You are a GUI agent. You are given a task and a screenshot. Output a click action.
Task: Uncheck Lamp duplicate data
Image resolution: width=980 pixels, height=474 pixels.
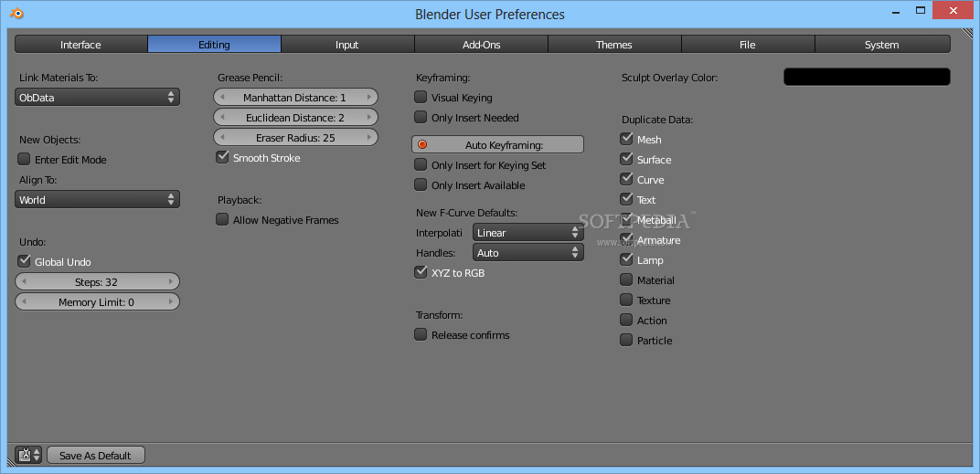pyautogui.click(x=626, y=259)
